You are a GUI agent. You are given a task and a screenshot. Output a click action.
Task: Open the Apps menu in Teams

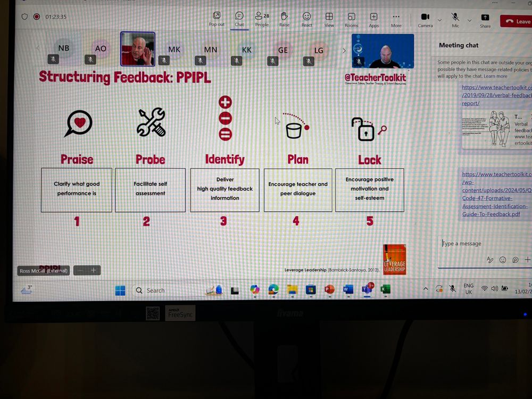pos(373,20)
